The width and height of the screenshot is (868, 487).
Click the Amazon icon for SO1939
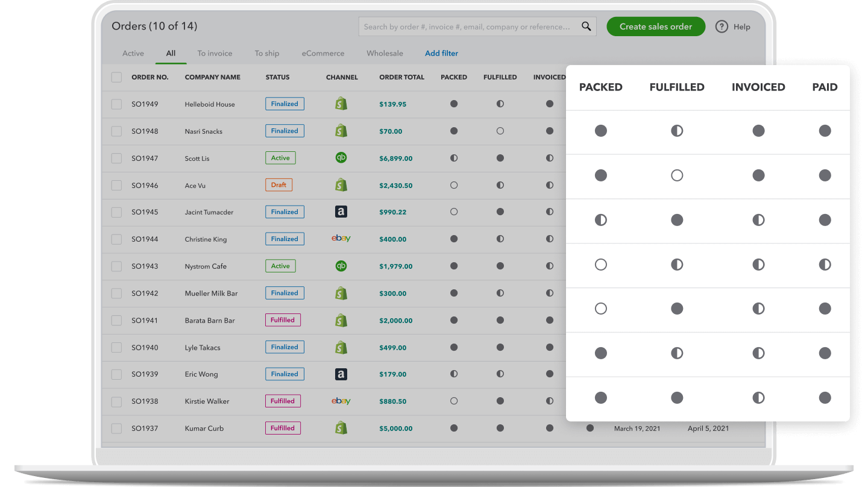(341, 374)
